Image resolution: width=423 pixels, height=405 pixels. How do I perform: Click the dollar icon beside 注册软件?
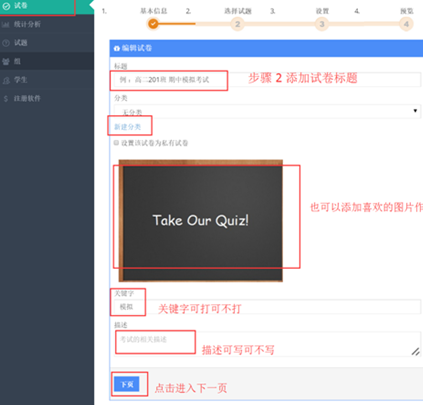coord(6,99)
